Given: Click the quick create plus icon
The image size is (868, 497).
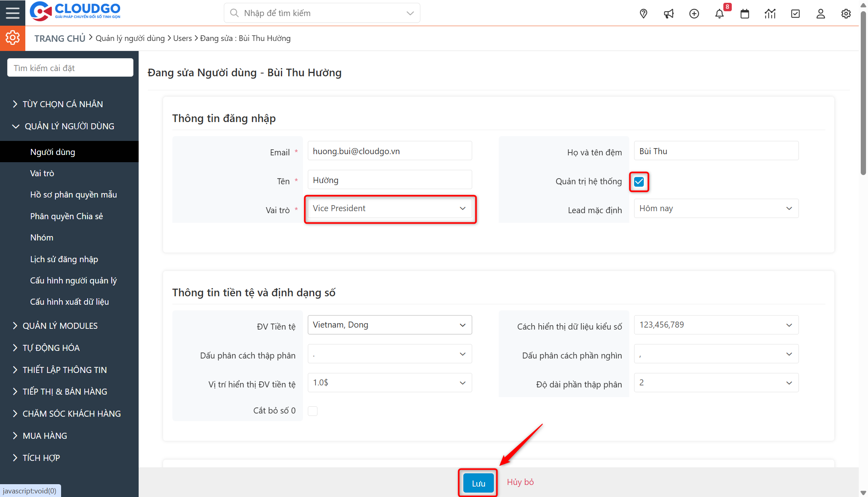Looking at the screenshot, I should click(x=694, y=14).
